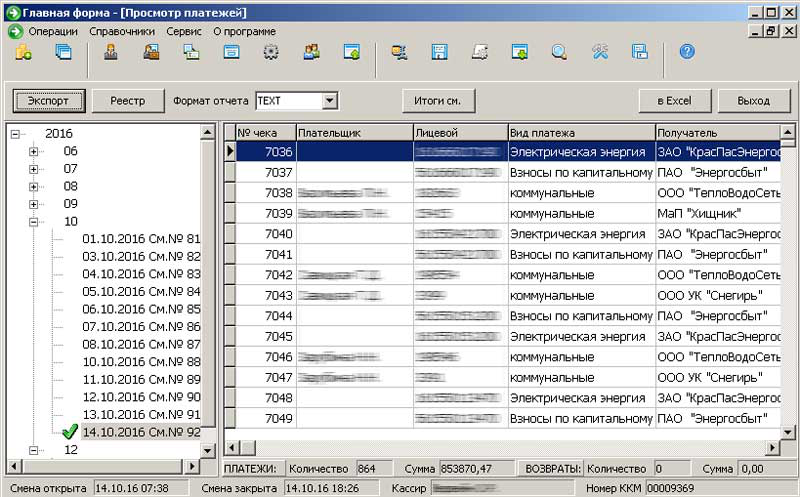The width and height of the screenshot is (800, 497).
Task: Expand month 08 in the tree
Action: click(33, 187)
